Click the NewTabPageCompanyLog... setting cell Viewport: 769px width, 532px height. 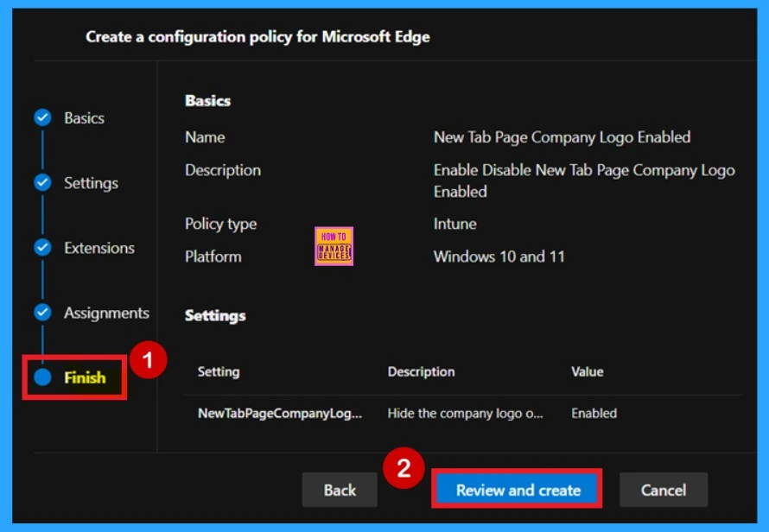coord(280,414)
